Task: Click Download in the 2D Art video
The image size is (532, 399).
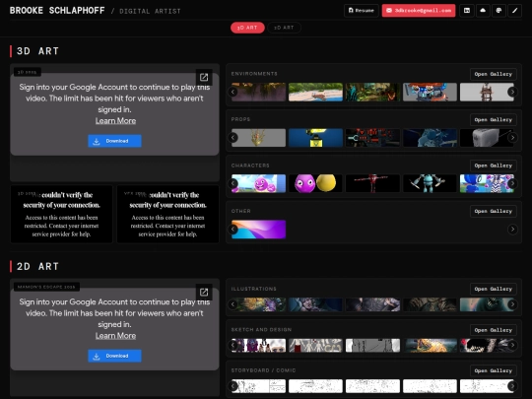Action: pos(114,356)
